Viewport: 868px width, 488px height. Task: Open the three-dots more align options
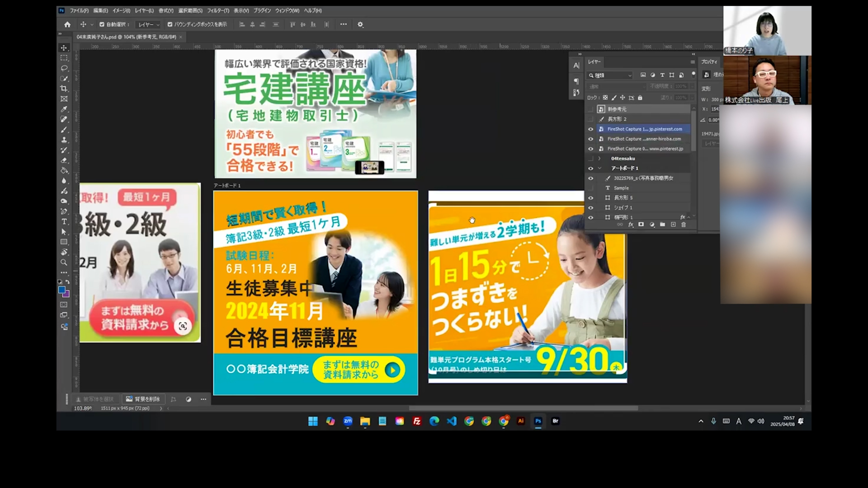(x=344, y=24)
